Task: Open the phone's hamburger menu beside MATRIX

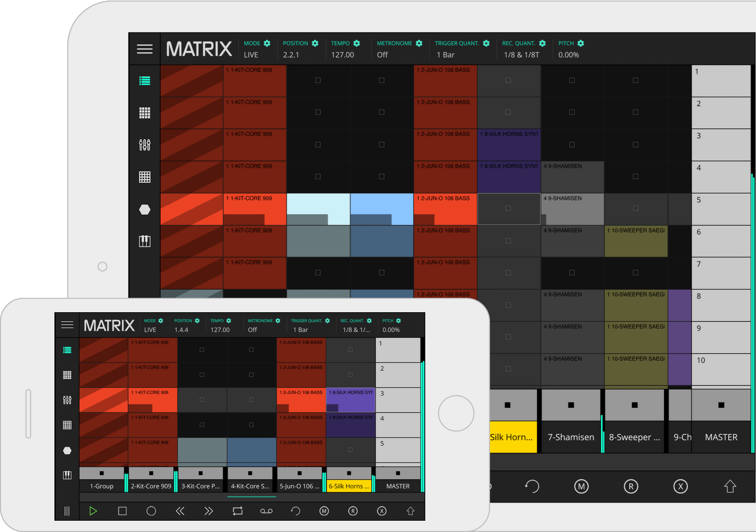Action: (67, 325)
